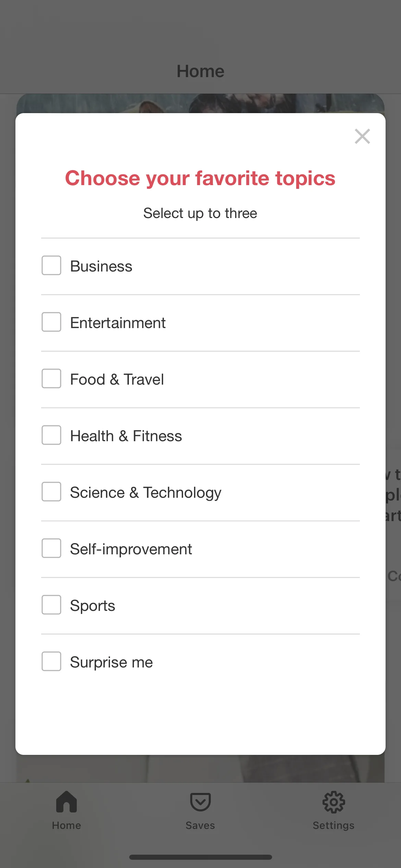Close the favorite topics dialog
The height and width of the screenshot is (868, 401).
click(362, 136)
